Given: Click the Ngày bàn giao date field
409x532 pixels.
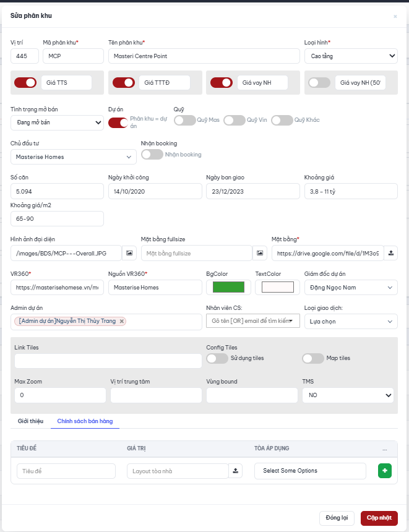Looking at the screenshot, I should (x=253, y=191).
